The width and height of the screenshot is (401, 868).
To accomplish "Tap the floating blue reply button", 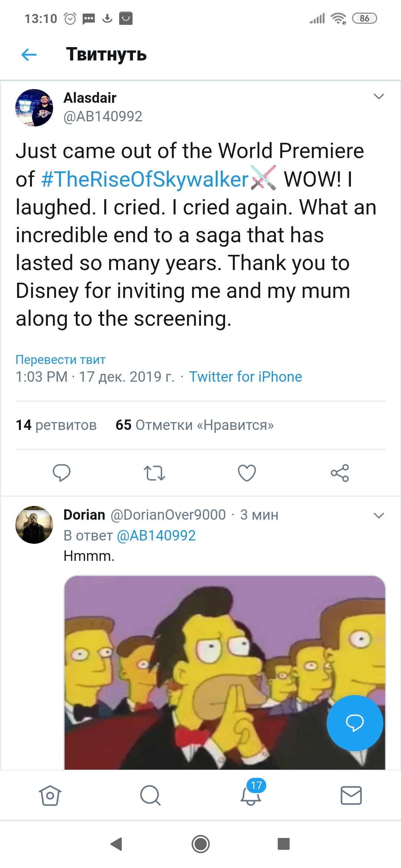I will [x=355, y=723].
